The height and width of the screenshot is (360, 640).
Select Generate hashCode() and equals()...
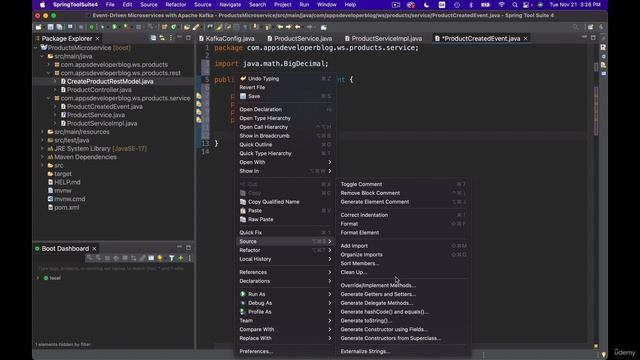point(385,311)
